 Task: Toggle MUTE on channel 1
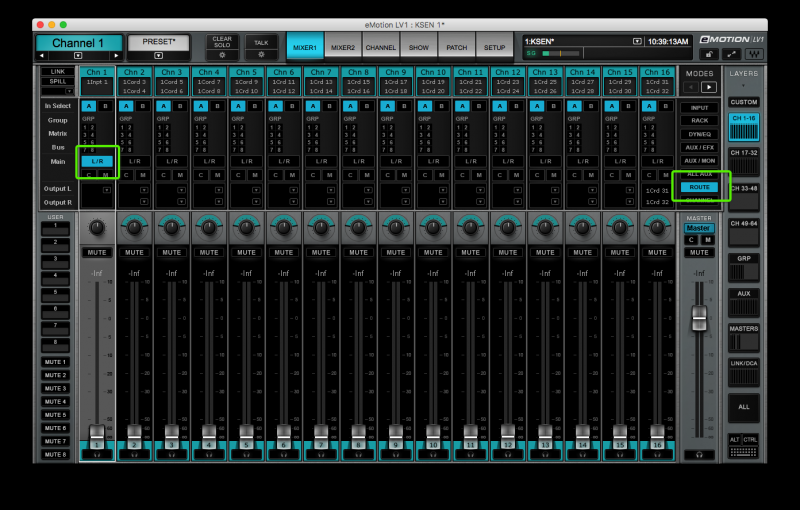click(97, 252)
